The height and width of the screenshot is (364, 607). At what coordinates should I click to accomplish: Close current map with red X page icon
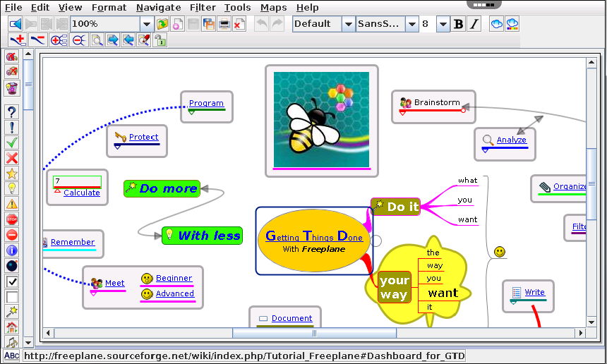click(x=239, y=24)
